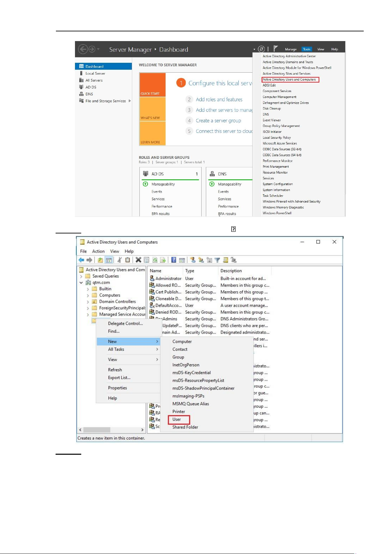
Task: Click the Copy clipboard toolbar icon
Action: 128,260
